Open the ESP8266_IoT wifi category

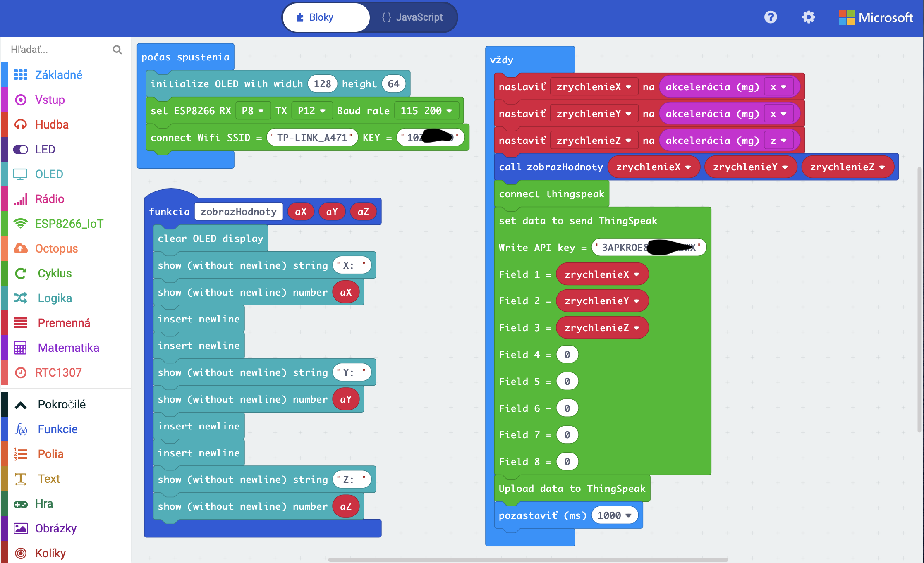click(x=69, y=224)
